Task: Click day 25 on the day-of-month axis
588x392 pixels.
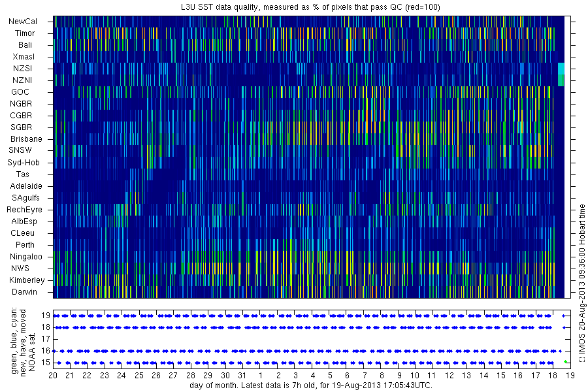Action: tap(139, 376)
